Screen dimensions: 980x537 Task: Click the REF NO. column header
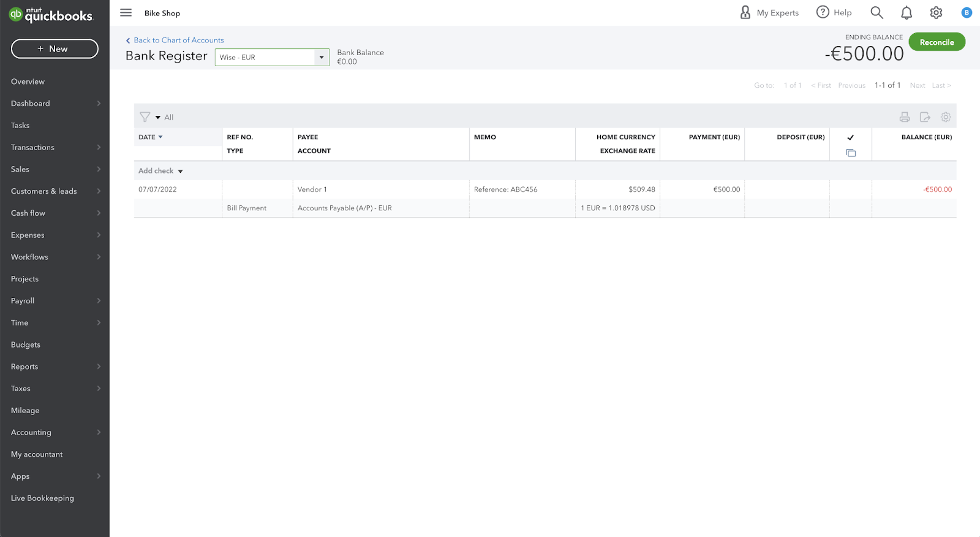pos(240,137)
